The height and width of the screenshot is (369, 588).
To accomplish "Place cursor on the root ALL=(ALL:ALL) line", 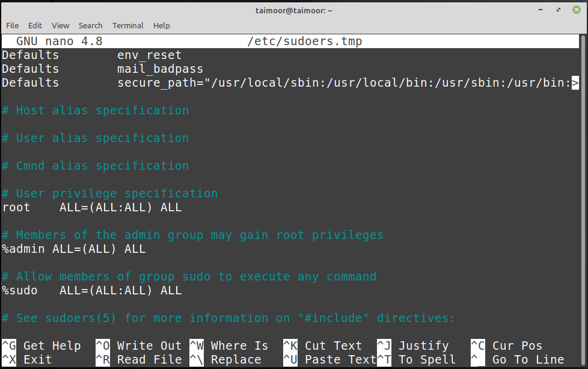I will [92, 207].
